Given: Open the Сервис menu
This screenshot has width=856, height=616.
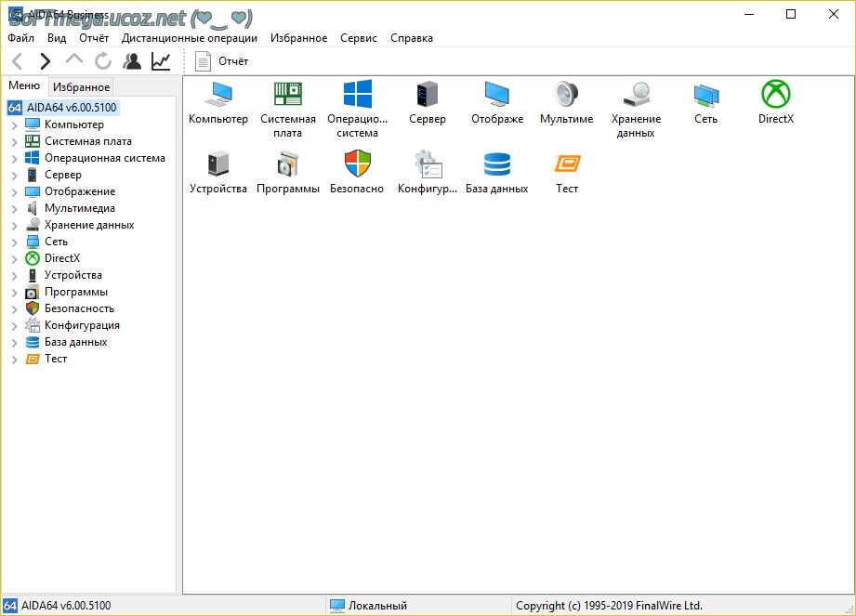Looking at the screenshot, I should point(358,38).
